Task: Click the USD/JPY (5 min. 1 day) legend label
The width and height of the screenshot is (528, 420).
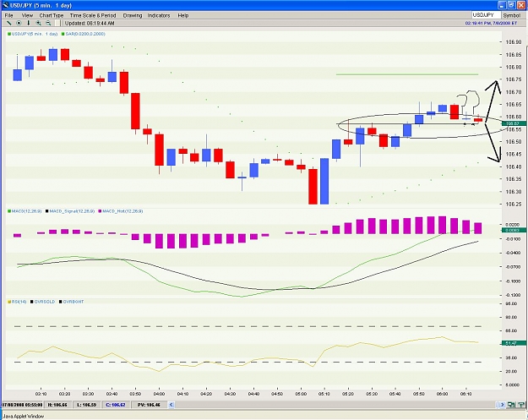Action: (x=35, y=34)
